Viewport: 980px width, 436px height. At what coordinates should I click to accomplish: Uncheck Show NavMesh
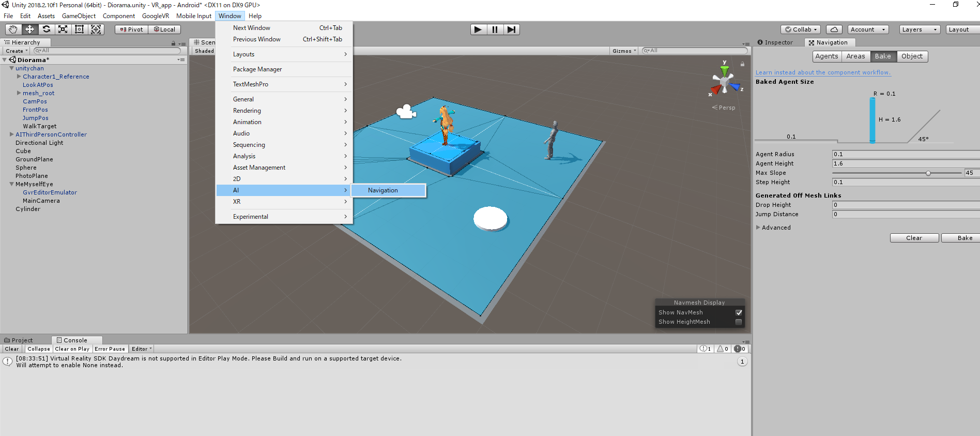[x=739, y=312]
